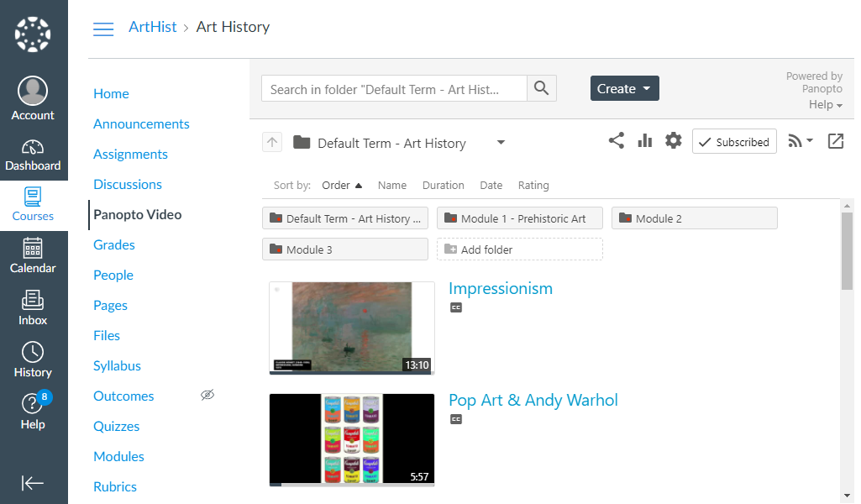Open the Panopto folder settings gear
The height and width of the screenshot is (504, 861).
pyautogui.click(x=672, y=141)
